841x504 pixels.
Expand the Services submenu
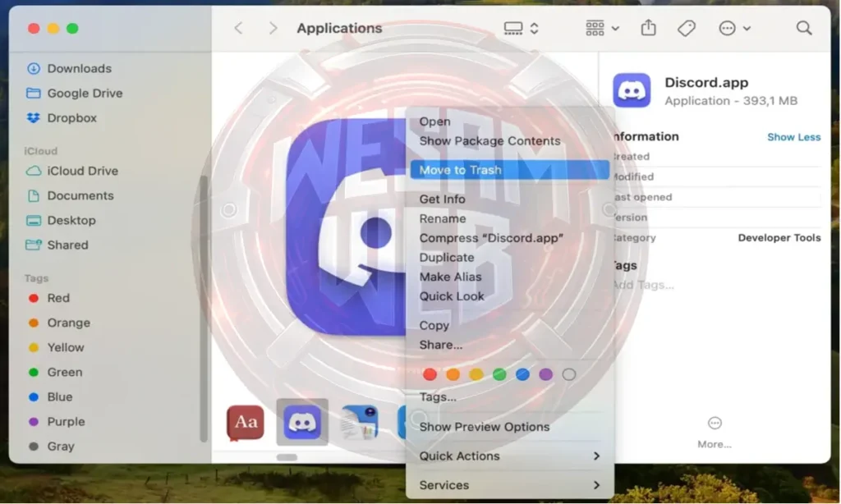509,484
